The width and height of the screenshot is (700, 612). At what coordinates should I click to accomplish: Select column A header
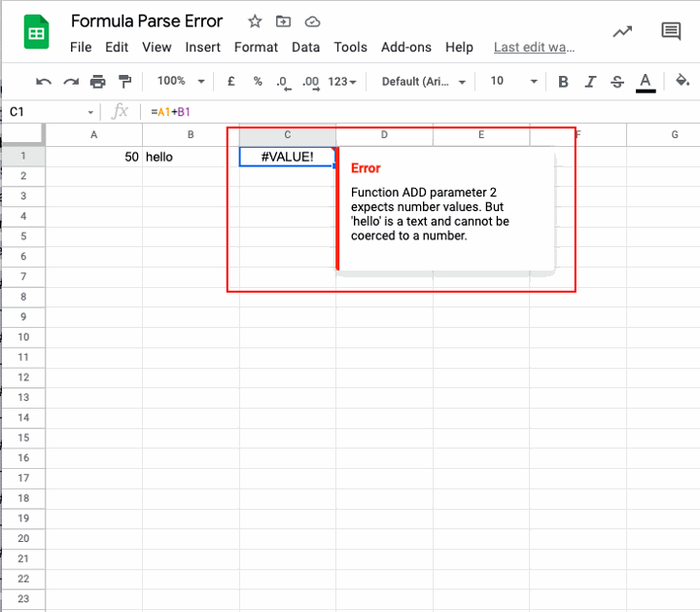(93, 134)
